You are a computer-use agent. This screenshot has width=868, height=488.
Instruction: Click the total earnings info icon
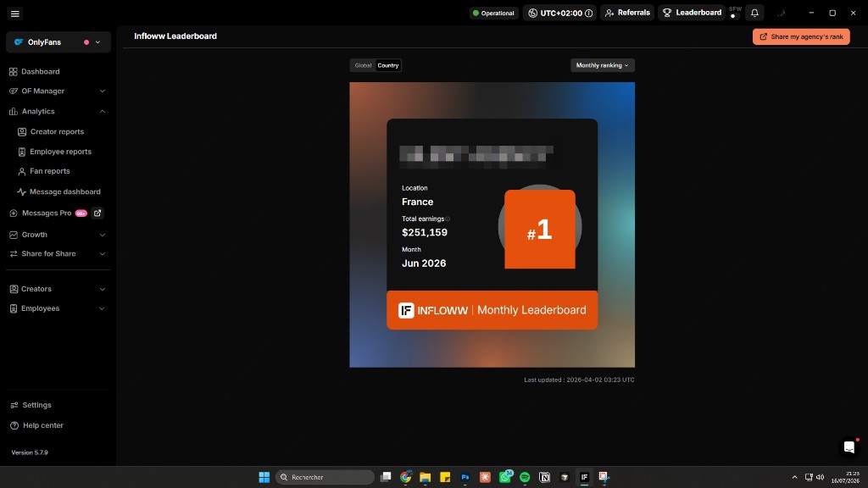point(448,219)
